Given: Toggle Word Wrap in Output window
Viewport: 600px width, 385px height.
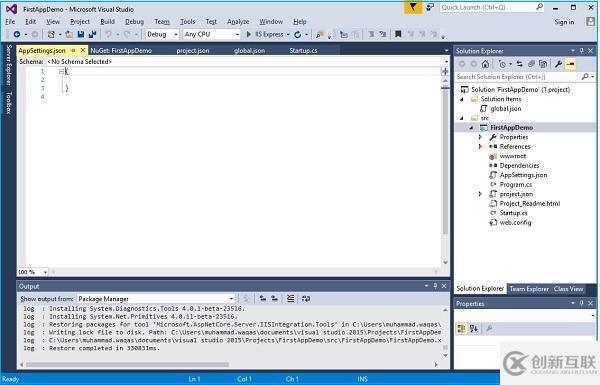Looking at the screenshot, I should click(306, 298).
